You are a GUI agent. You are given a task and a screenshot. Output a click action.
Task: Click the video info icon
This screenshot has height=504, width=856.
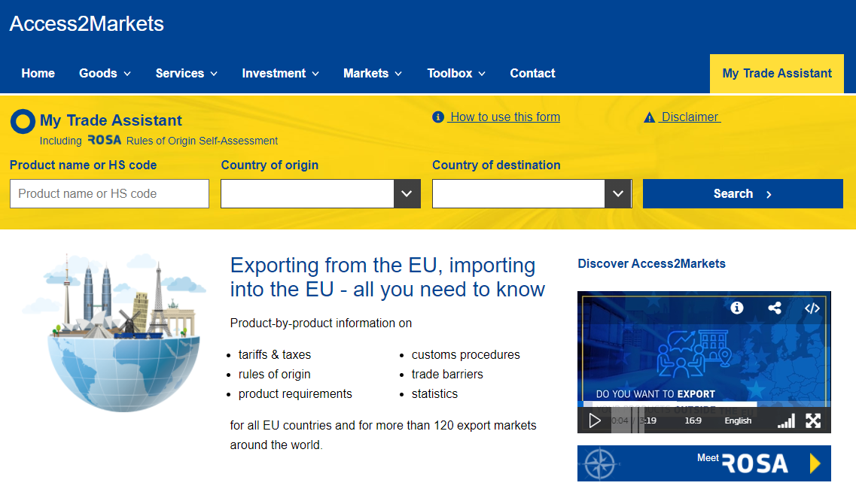tap(736, 308)
